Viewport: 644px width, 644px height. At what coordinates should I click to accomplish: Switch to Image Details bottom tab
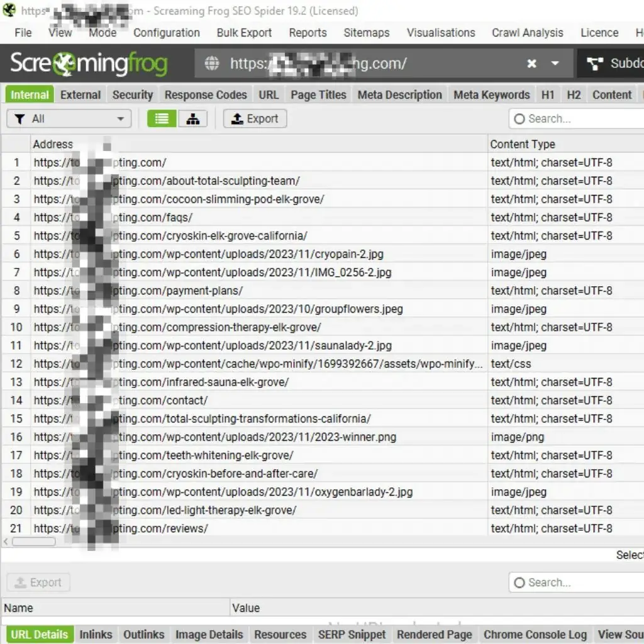pyautogui.click(x=209, y=635)
